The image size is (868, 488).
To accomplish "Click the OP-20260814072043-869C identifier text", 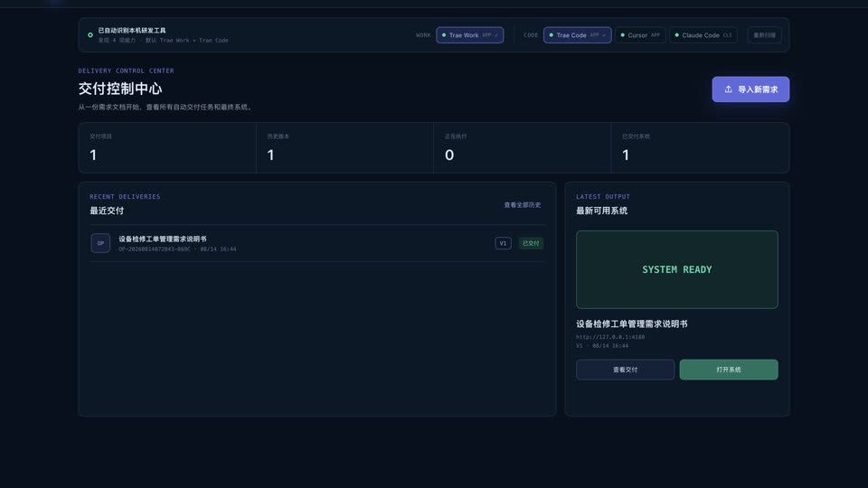I will 155,249.
